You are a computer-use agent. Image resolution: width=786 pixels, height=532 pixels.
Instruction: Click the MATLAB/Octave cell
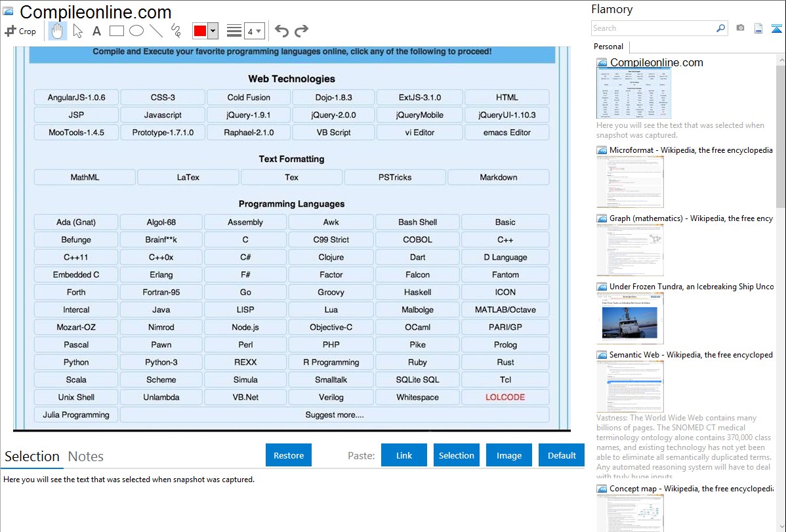point(505,310)
